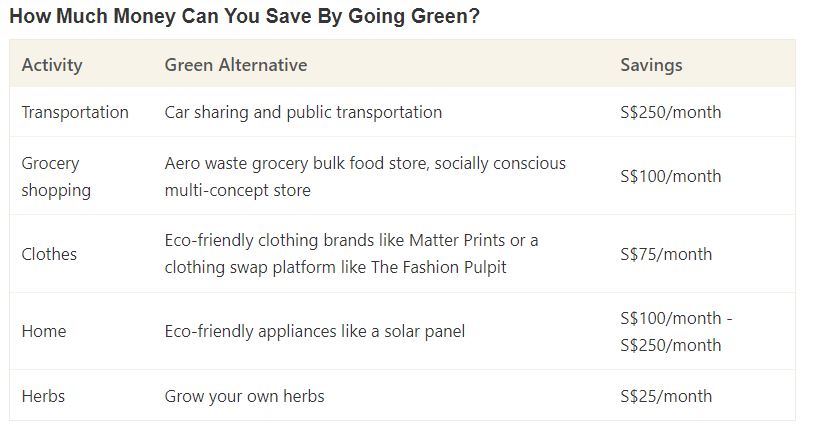
Task: Click the table title heading text
Action: point(244,17)
